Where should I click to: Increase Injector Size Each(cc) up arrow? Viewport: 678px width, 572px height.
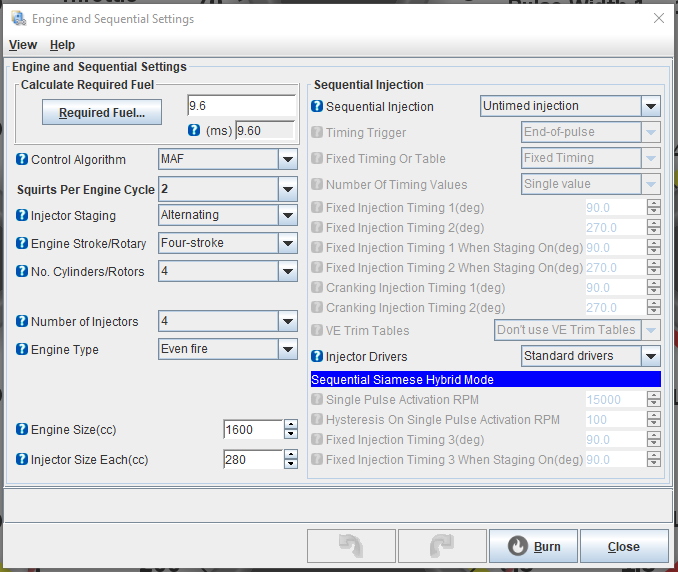pos(291,454)
